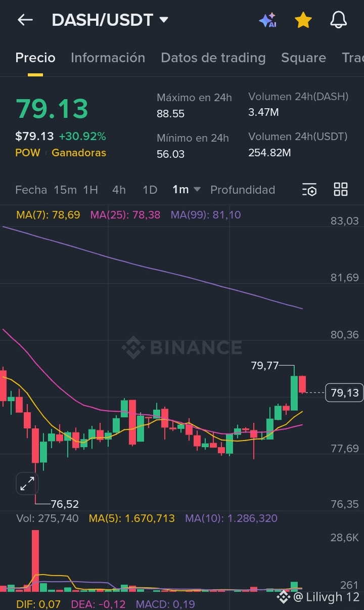Image resolution: width=364 pixels, height=610 pixels.
Task: Open the Datos de trading tab
Action: pyautogui.click(x=213, y=58)
